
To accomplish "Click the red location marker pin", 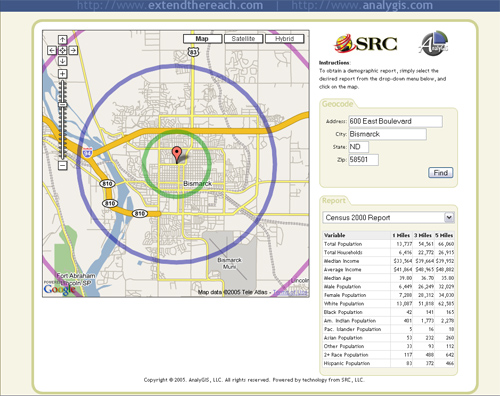I will [x=177, y=155].
